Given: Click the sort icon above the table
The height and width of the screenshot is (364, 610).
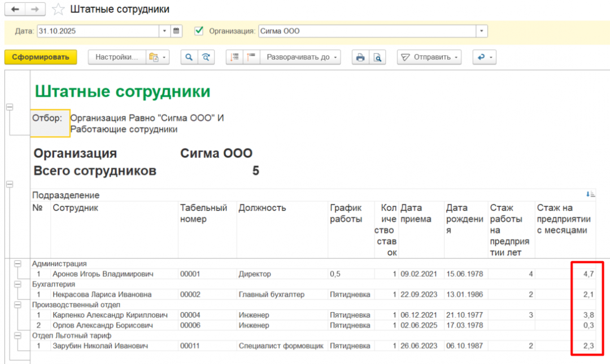Looking at the screenshot, I should click(x=590, y=194).
